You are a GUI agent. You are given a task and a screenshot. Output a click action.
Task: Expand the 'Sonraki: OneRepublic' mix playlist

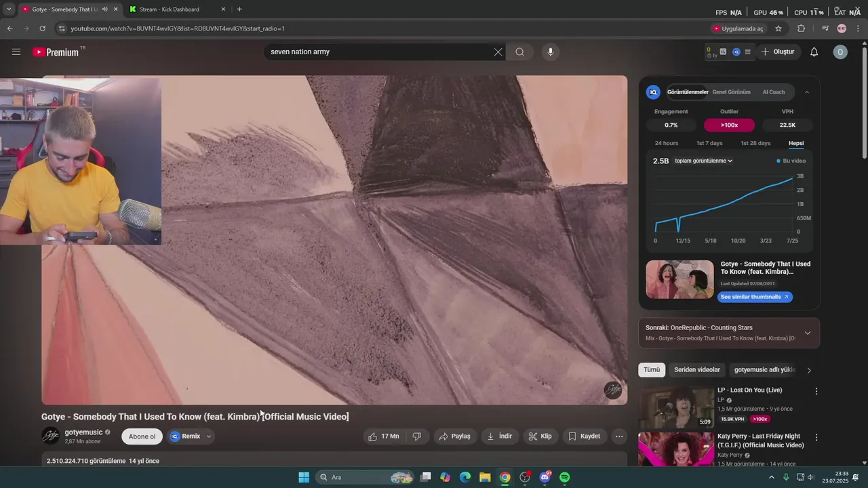(x=807, y=333)
